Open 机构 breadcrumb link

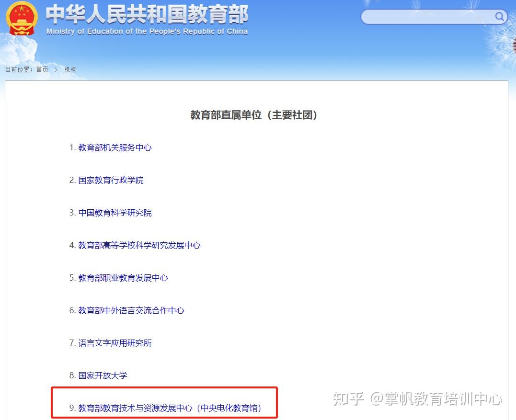click(70, 69)
